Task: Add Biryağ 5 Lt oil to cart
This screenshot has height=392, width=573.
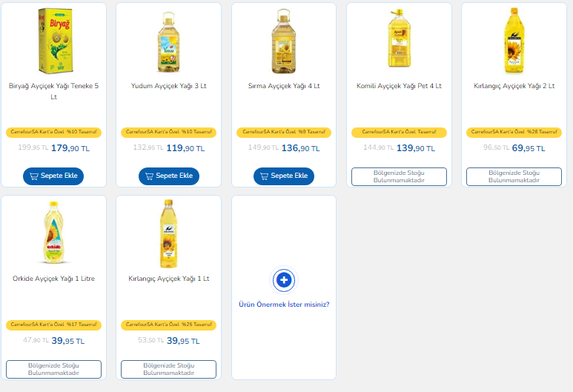Action: tap(53, 176)
